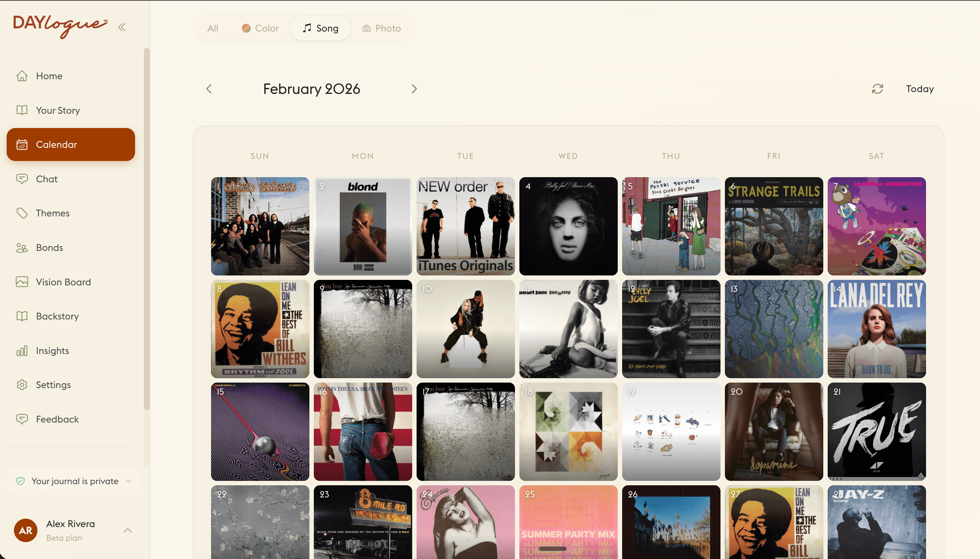Open the Themes section
The height and width of the screenshot is (559, 980).
coord(52,213)
